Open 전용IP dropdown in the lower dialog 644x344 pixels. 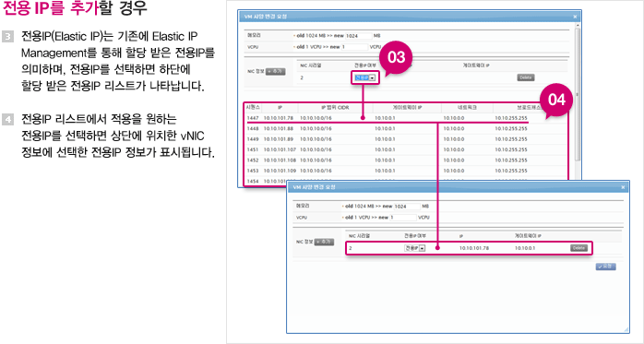pyautogui.click(x=414, y=248)
